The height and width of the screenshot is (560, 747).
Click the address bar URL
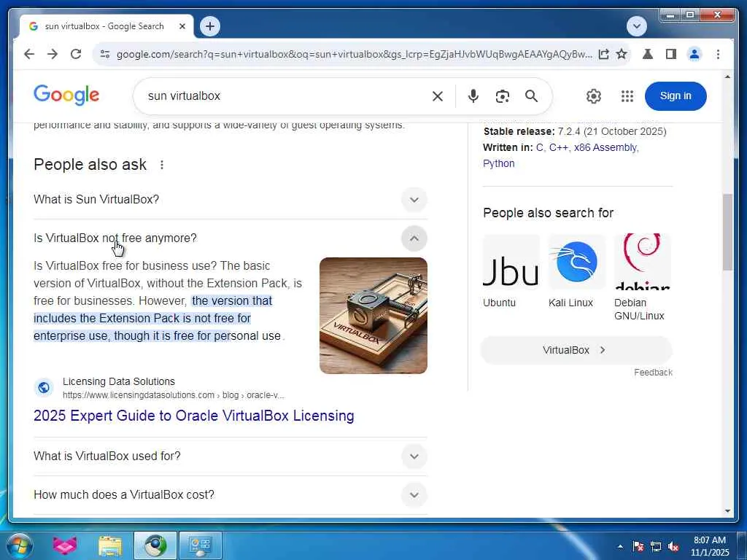pyautogui.click(x=354, y=54)
